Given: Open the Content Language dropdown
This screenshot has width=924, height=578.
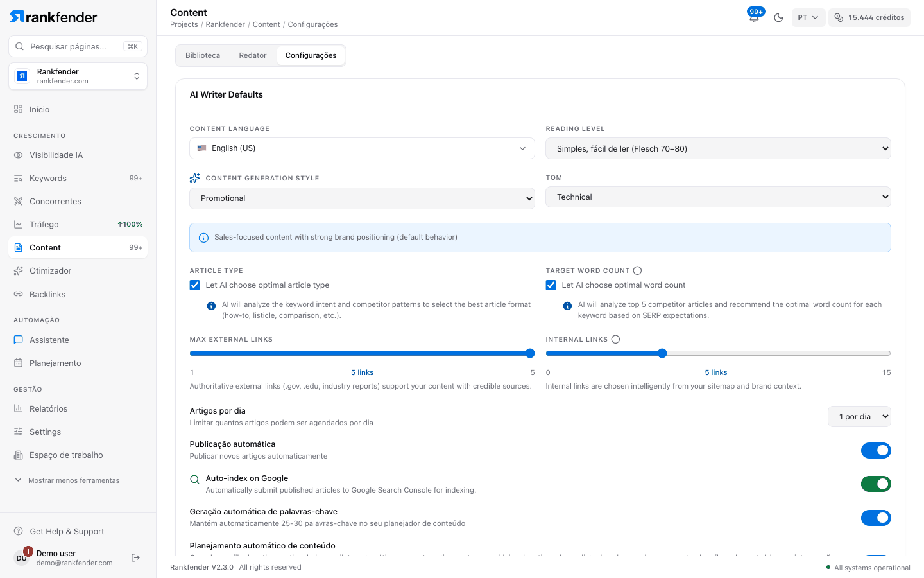Looking at the screenshot, I should 362,148.
